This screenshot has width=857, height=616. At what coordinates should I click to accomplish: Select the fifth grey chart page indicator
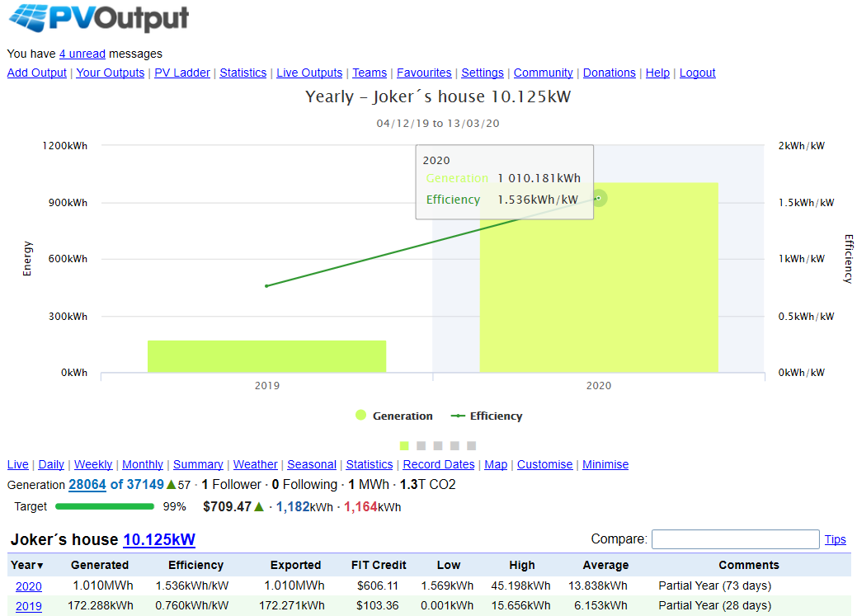coord(472,446)
